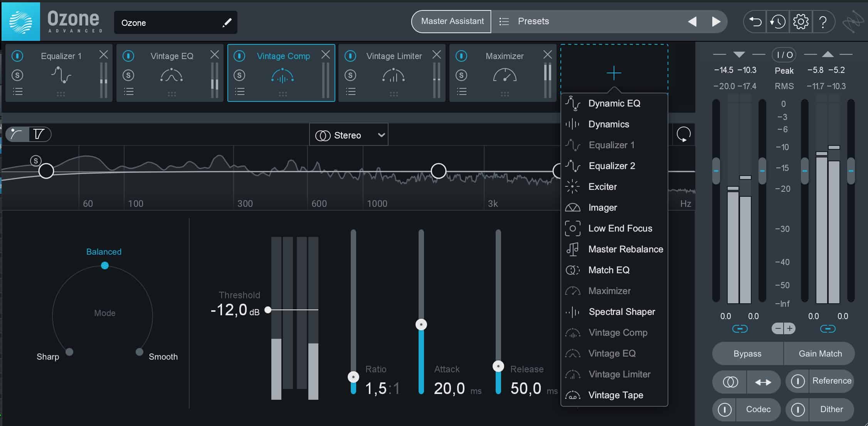Add Spectral Shaper from the menu
868x426 pixels.
click(x=614, y=312)
